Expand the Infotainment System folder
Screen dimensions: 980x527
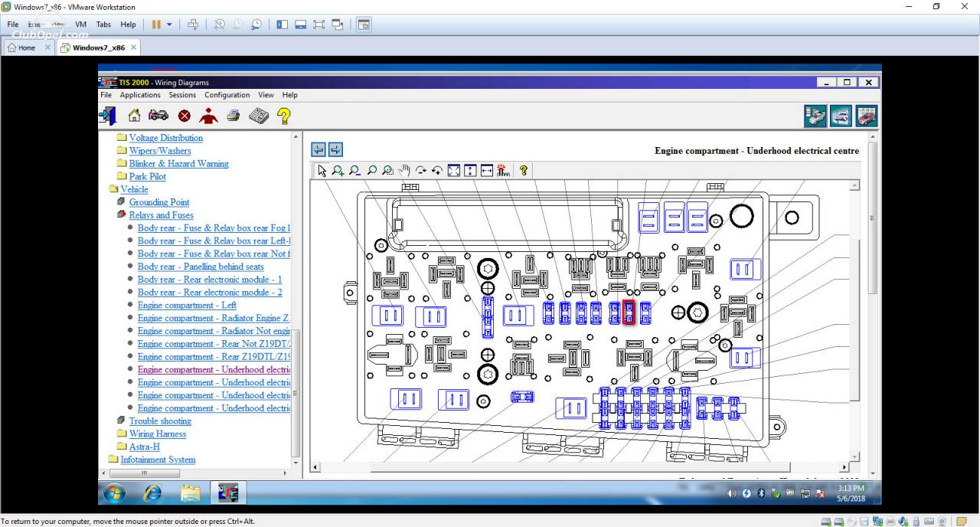coord(157,460)
